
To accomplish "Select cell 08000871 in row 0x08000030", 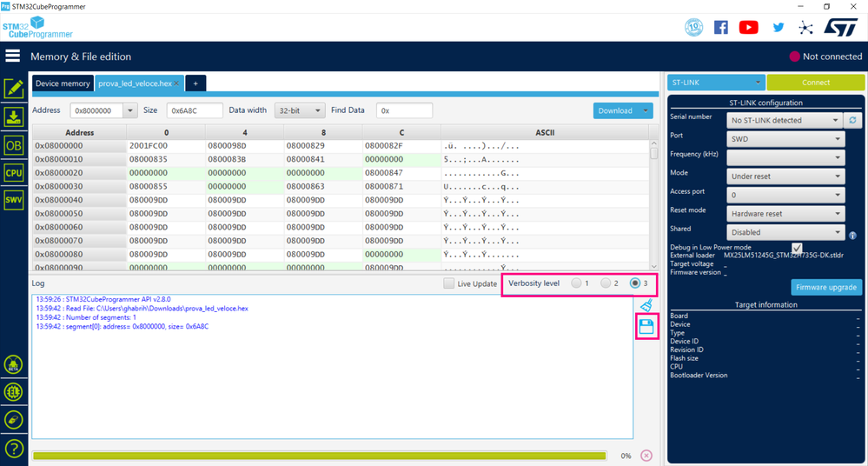I will (x=401, y=187).
